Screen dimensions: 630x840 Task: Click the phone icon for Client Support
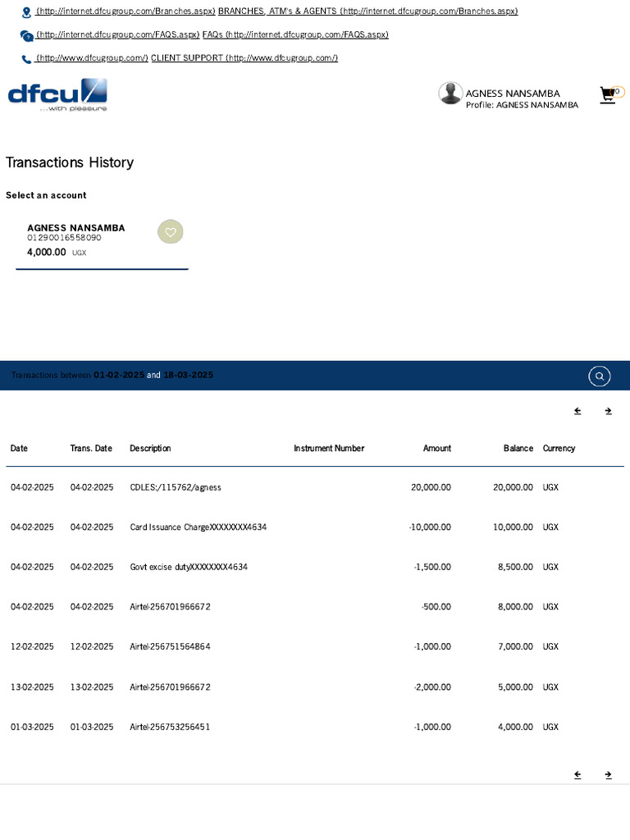tap(26, 59)
